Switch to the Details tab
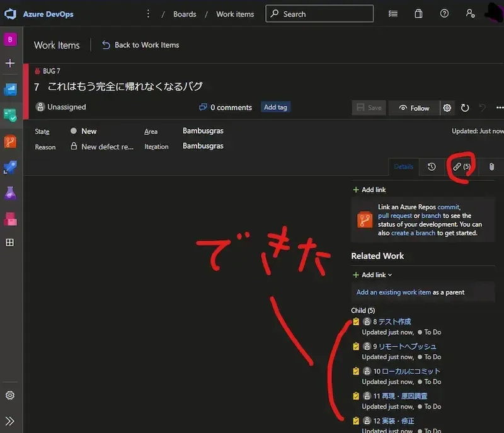This screenshot has height=433, width=504. pyautogui.click(x=404, y=166)
